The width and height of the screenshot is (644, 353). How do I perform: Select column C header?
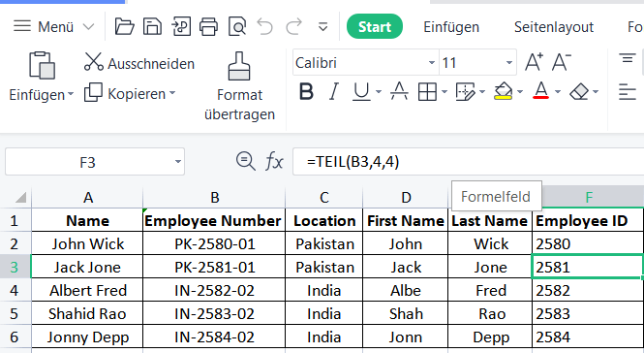pos(324,198)
